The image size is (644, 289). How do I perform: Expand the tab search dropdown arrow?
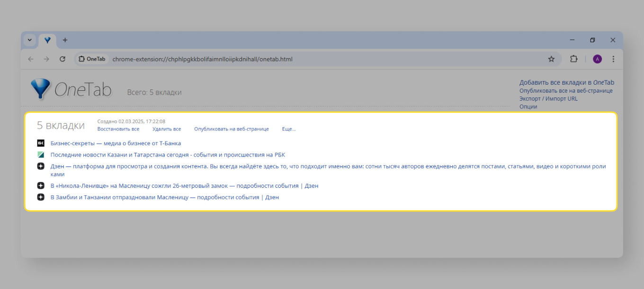(x=29, y=40)
